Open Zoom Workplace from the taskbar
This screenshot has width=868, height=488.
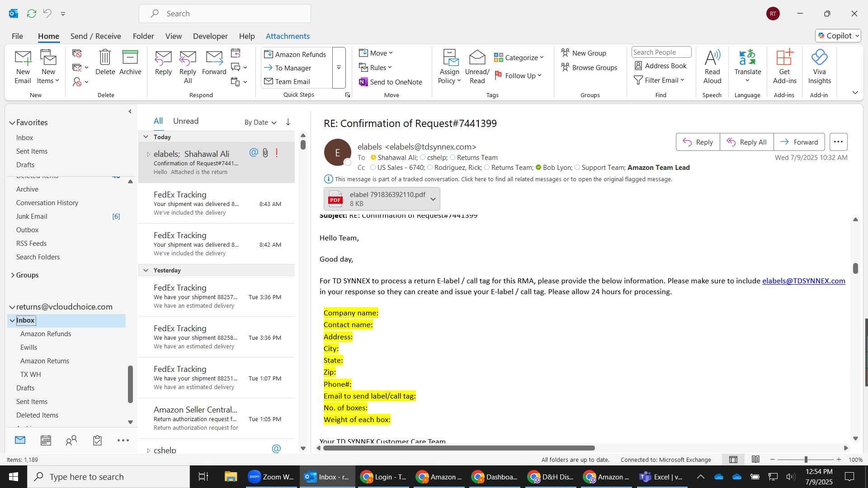pyautogui.click(x=271, y=477)
